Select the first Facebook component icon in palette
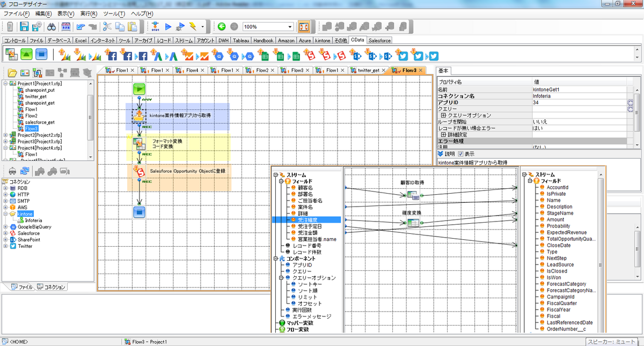 pos(112,55)
